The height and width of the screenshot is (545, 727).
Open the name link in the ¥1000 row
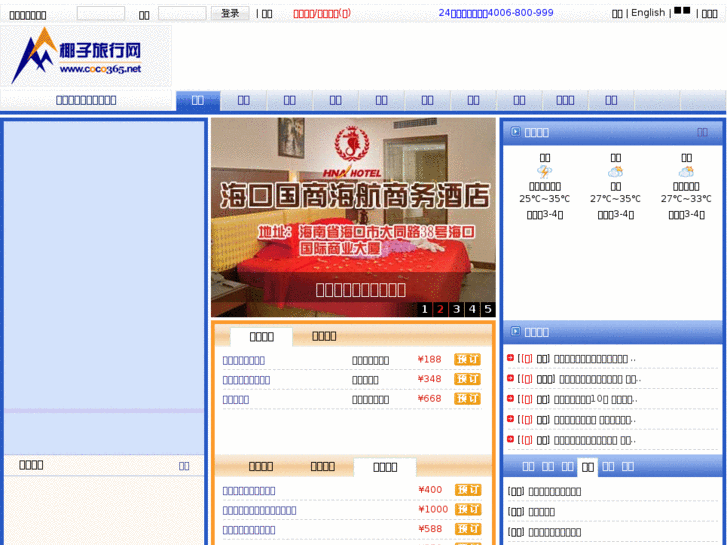(260, 510)
